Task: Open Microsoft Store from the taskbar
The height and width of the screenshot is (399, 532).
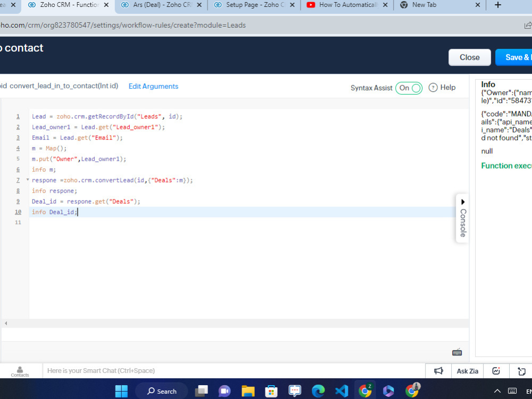Action: point(271,391)
